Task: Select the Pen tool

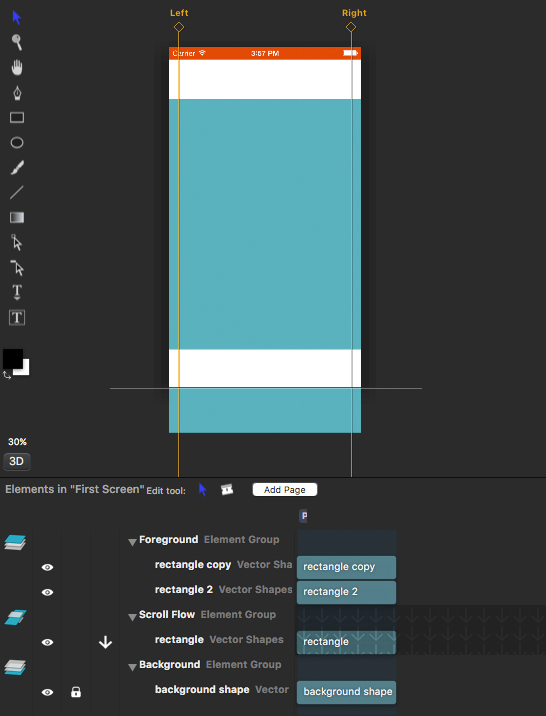Action: tap(17, 93)
